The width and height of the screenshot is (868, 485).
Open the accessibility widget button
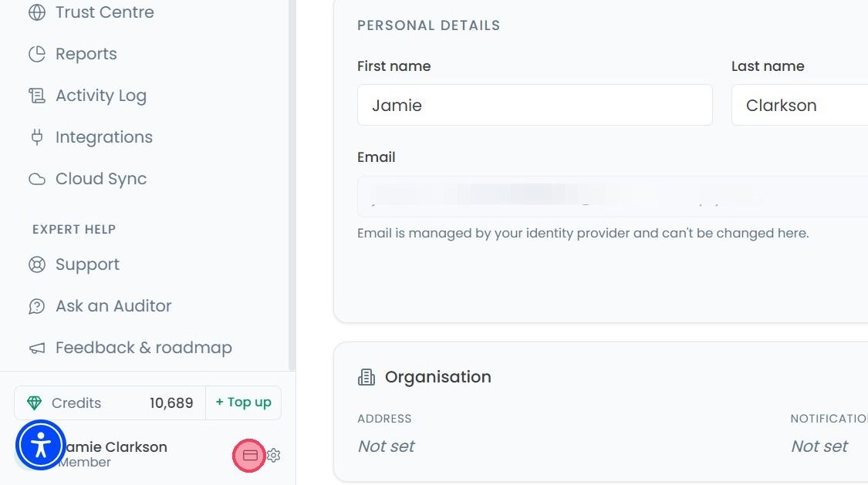click(40, 445)
